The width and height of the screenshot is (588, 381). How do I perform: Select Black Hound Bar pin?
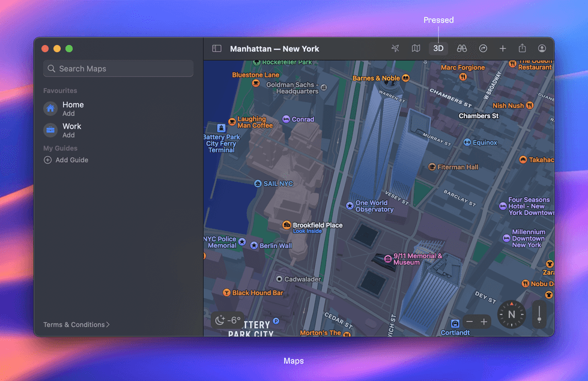coord(226,293)
